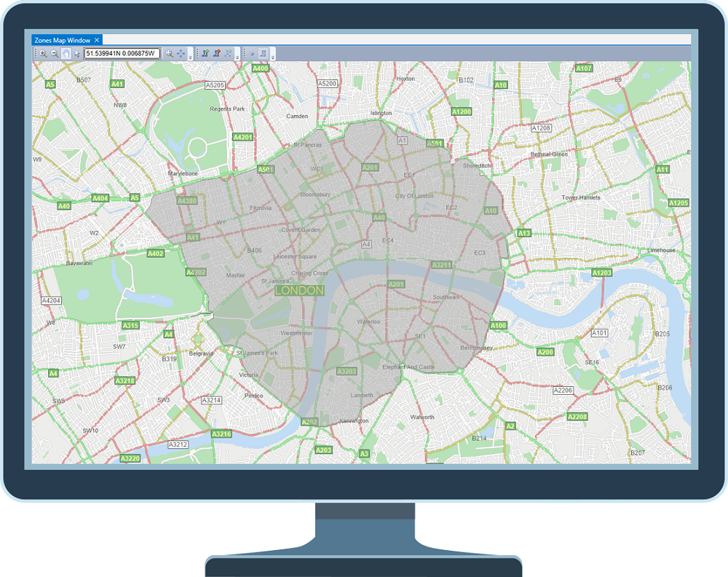Select the Zoom In magnifier tool
Image resolution: width=728 pixels, height=577 pixels.
click(x=42, y=53)
